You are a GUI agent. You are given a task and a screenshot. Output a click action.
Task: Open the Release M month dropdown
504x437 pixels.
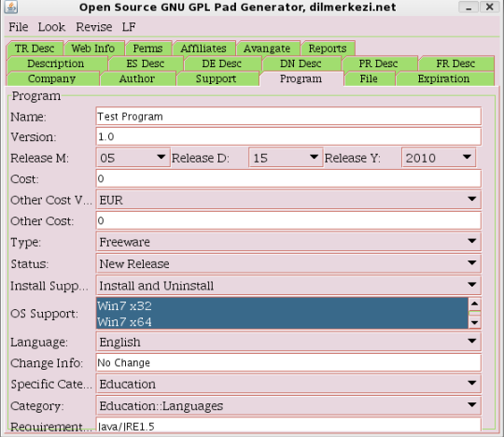click(133, 158)
